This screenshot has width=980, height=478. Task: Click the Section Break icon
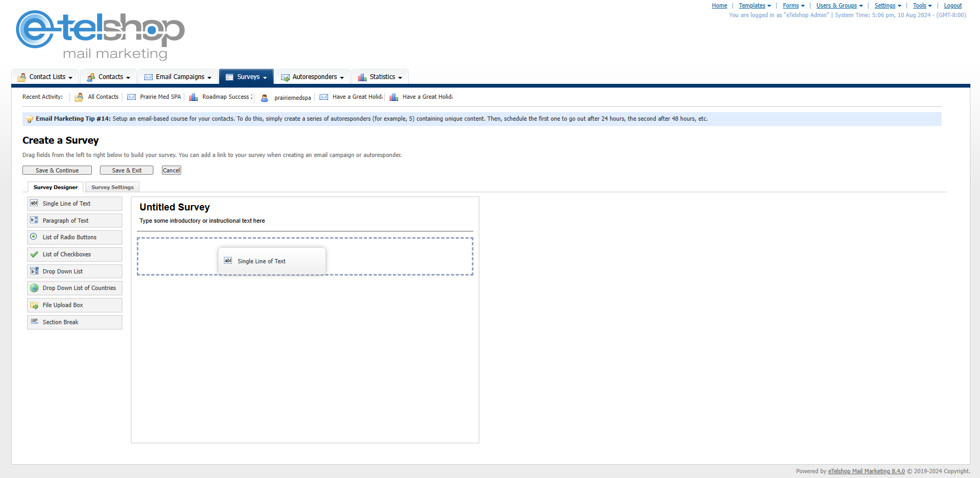(34, 322)
